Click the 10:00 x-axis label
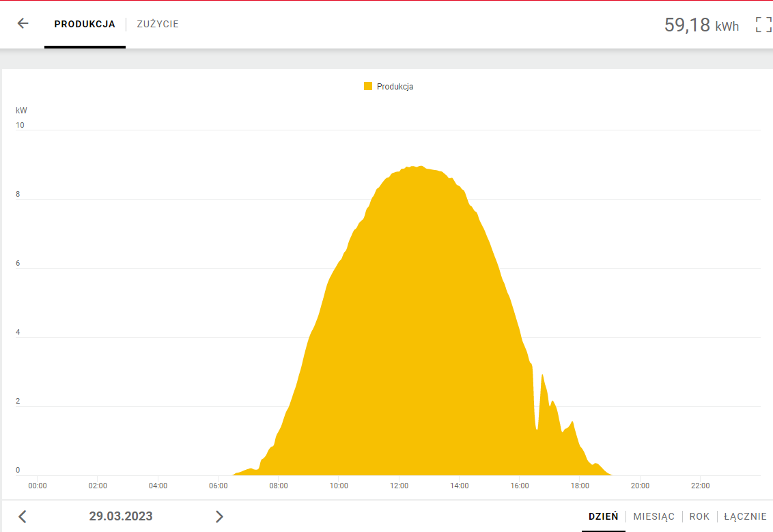 coord(339,486)
